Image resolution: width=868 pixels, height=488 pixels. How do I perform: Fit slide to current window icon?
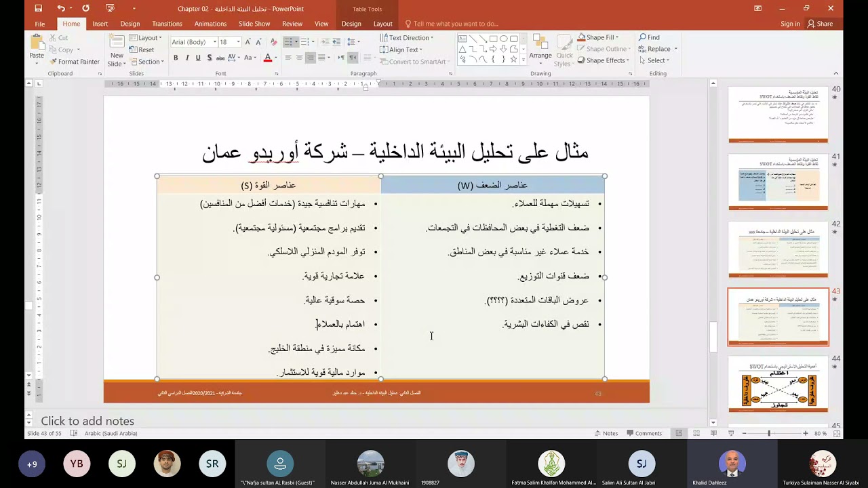tap(838, 433)
